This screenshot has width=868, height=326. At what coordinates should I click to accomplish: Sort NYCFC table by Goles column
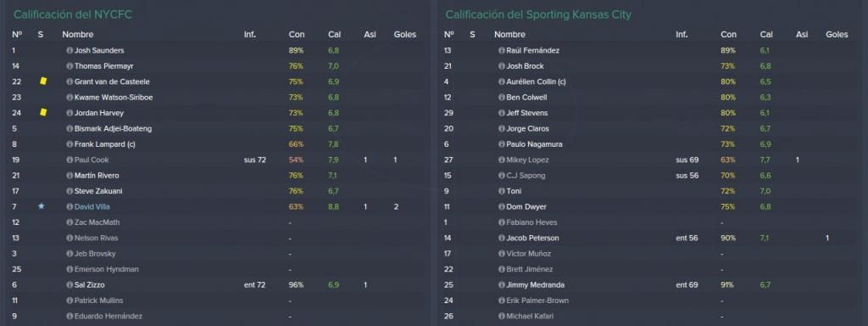(x=404, y=34)
